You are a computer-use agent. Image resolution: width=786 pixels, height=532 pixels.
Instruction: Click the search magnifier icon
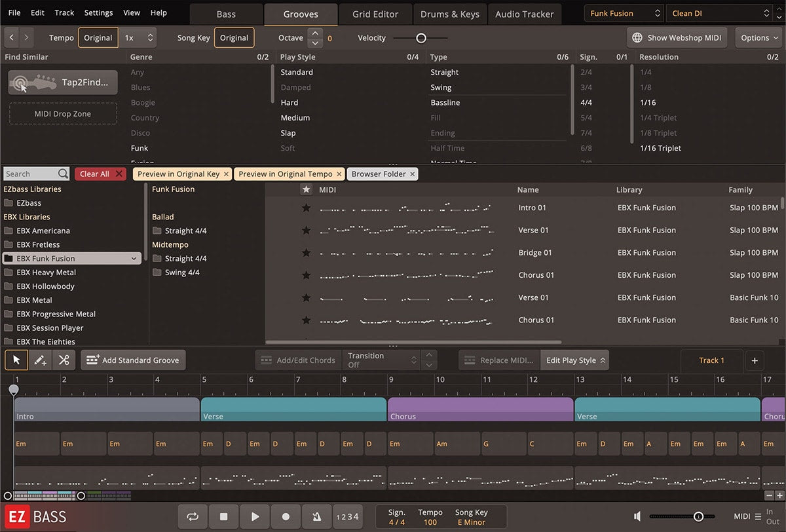pyautogui.click(x=63, y=174)
